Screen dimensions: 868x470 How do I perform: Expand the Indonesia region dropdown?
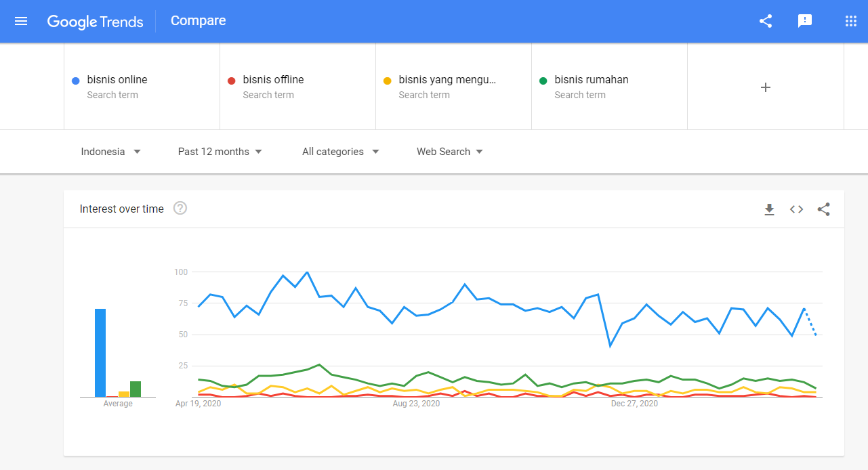[x=111, y=152]
